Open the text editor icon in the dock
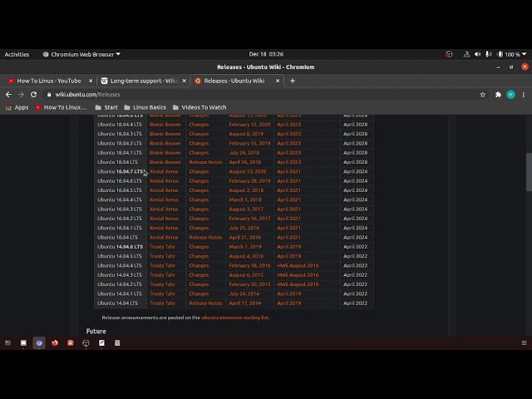This screenshot has width=532, height=399. pos(101,343)
